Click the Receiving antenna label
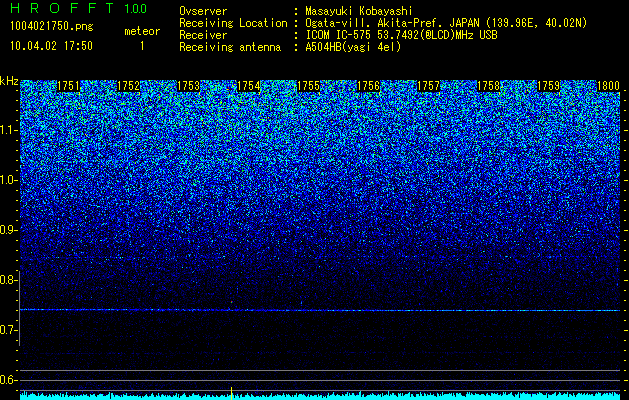This screenshot has width=629, height=400. 230,47
